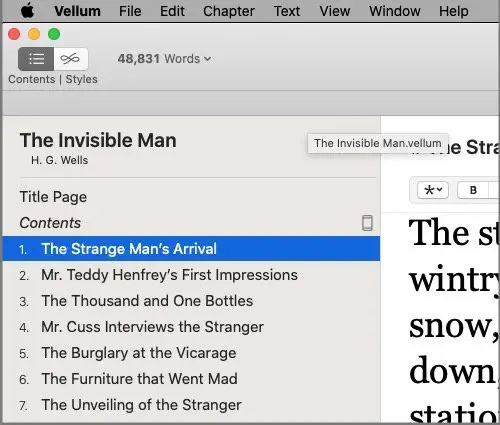Open the Help menu

click(x=453, y=11)
